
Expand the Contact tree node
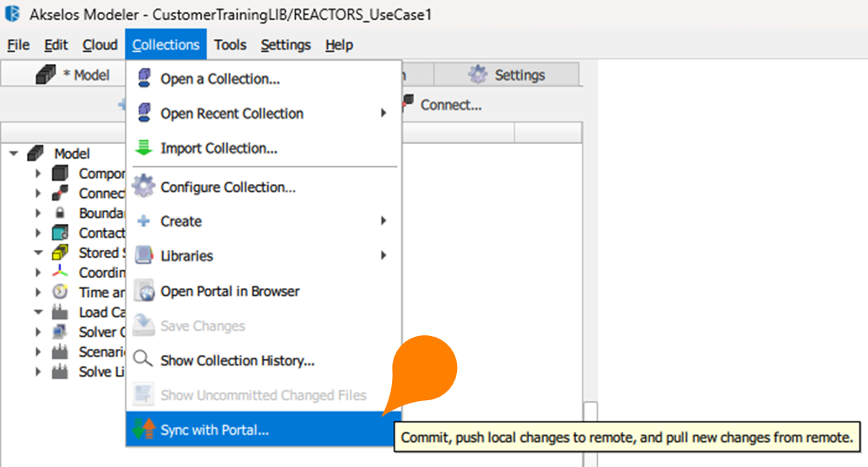37,233
